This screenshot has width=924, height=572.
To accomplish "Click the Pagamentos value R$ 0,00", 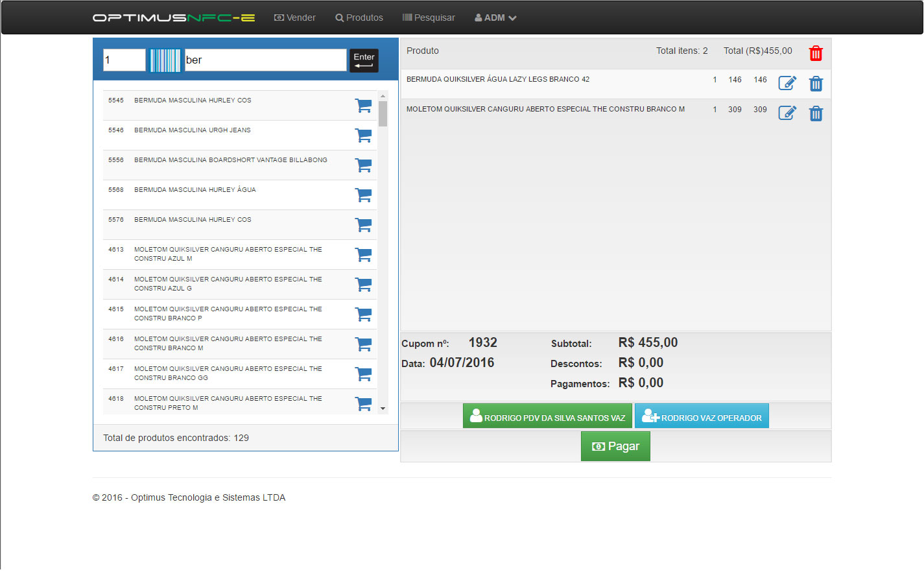I will pos(641,383).
